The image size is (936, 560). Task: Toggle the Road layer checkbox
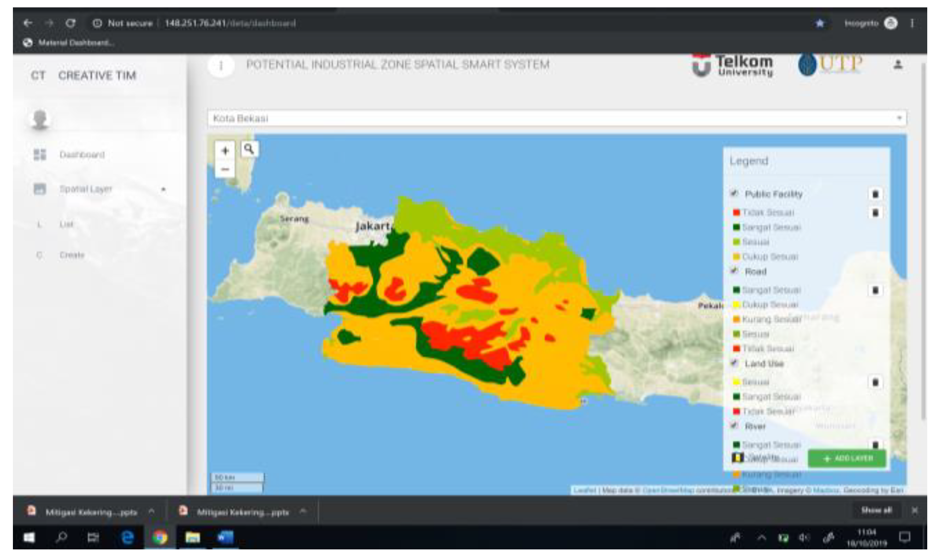[x=734, y=271]
